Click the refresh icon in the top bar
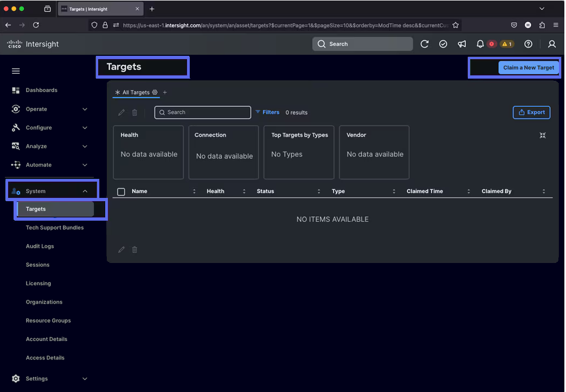 pyautogui.click(x=424, y=44)
